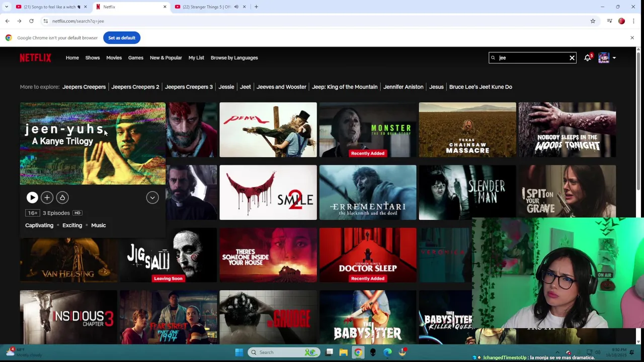Rate jeen-yuhs with the thumbs up icon

(x=62, y=198)
